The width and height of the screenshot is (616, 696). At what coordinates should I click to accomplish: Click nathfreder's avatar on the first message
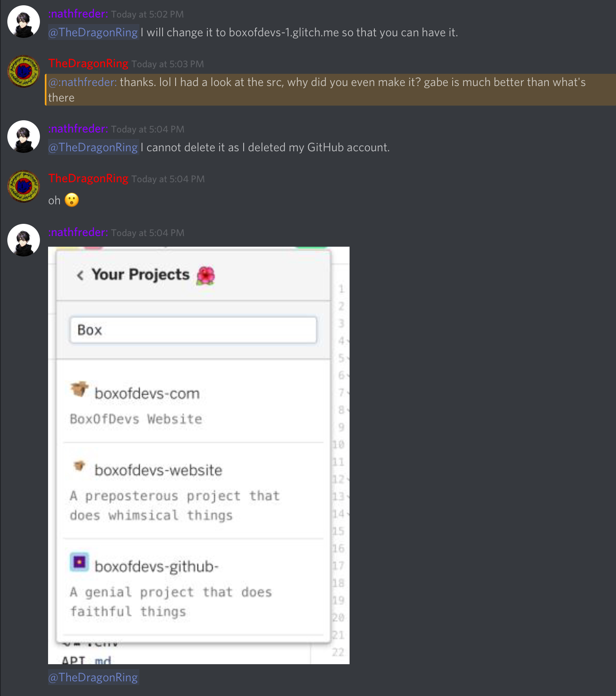pos(24,22)
